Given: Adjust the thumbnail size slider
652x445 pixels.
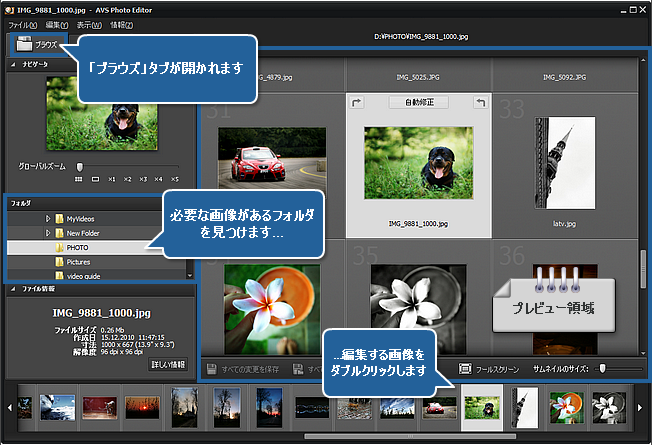Looking at the screenshot, I should (601, 369).
